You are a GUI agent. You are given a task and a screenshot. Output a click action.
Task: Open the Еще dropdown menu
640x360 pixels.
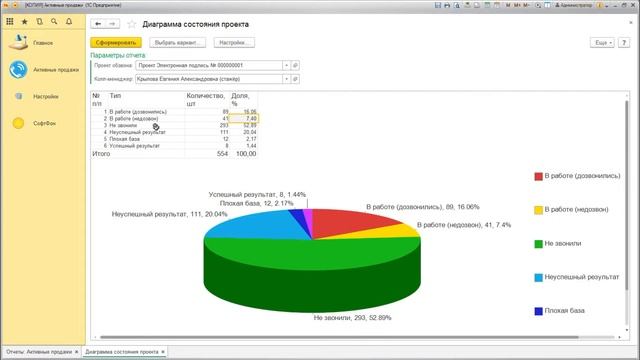click(x=602, y=42)
